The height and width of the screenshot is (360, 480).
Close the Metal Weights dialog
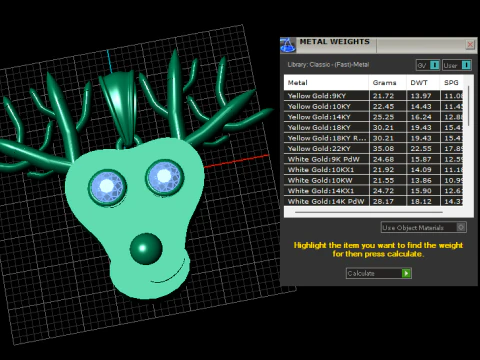(x=470, y=44)
